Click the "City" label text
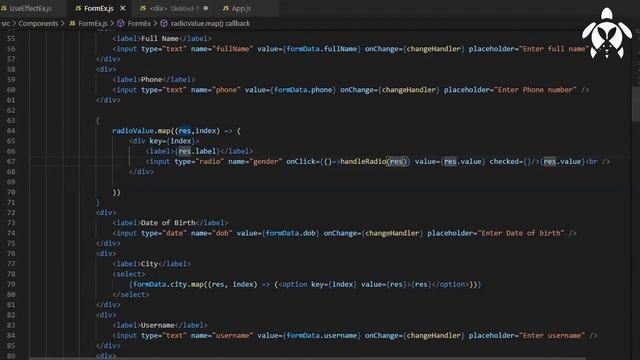 pyautogui.click(x=149, y=264)
